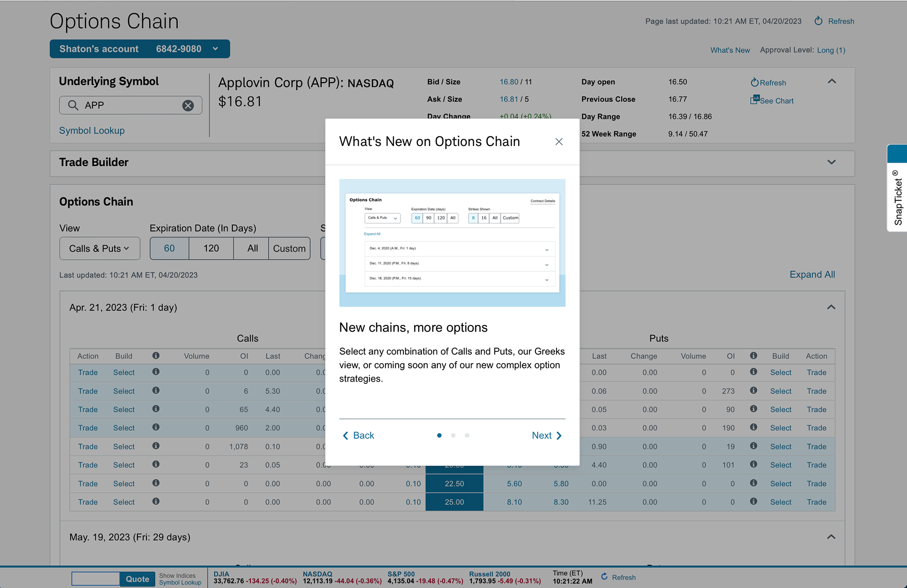Viewport: 907px width, 588px height.
Task: Select the 60 days expiration option
Action: 169,248
